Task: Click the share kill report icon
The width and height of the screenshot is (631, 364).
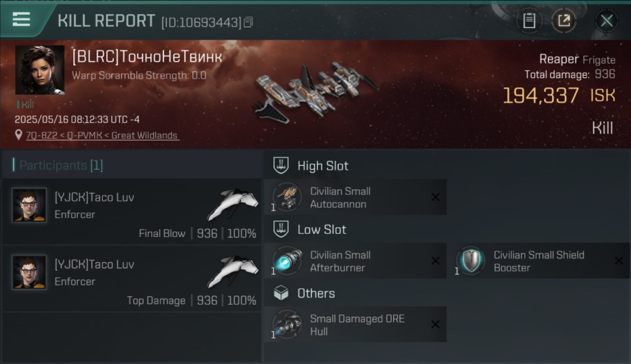Action: pyautogui.click(x=564, y=21)
